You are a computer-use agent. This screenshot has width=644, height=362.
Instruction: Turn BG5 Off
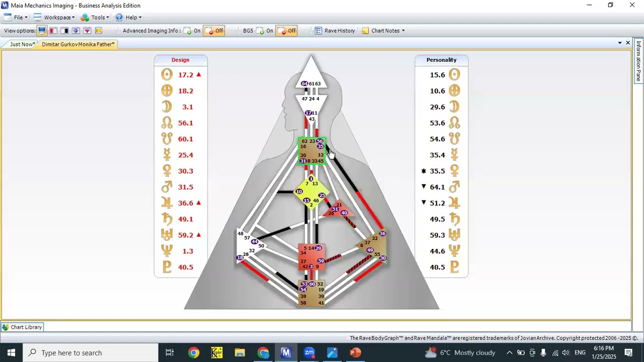(x=286, y=31)
